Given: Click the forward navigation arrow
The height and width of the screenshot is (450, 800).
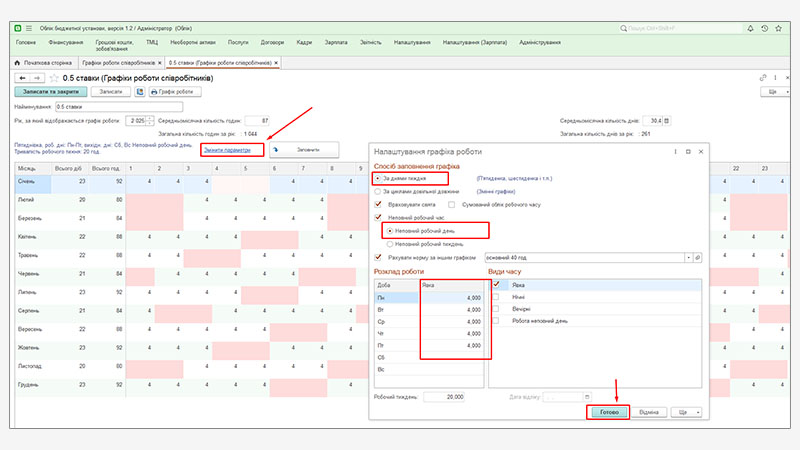Looking at the screenshot, I should [37, 77].
